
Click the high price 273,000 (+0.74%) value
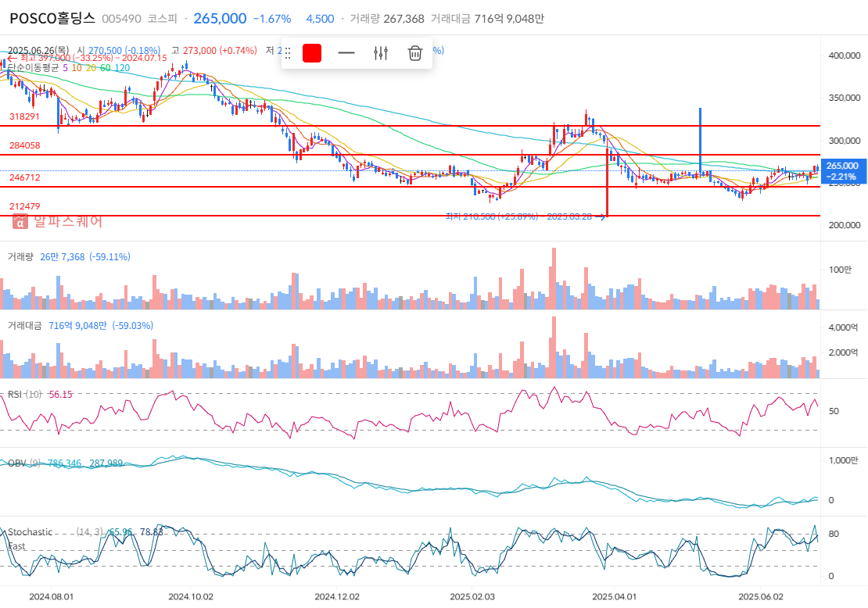(220, 50)
